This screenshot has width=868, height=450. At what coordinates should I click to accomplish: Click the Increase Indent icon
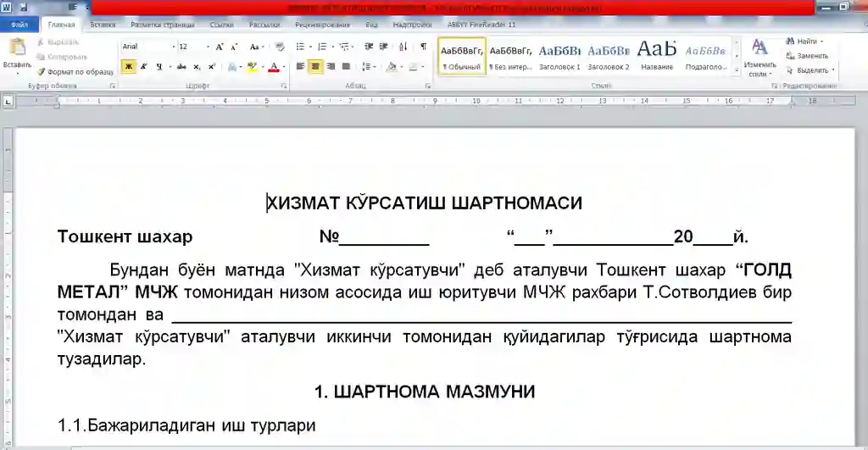click(383, 47)
